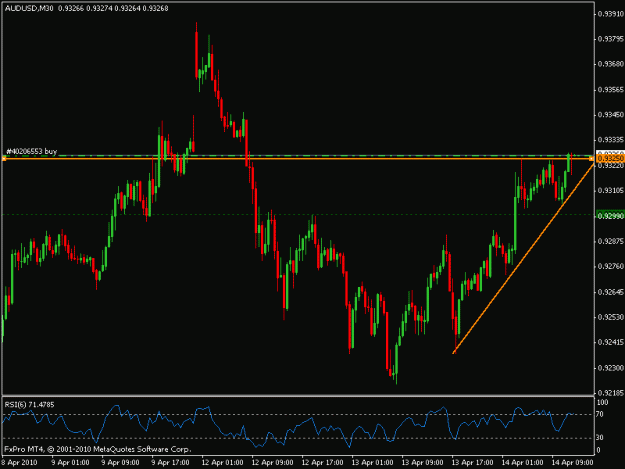Click the orange 0.93250 price tag
Image resolution: width=625 pixels, height=469 pixels.
610,159
